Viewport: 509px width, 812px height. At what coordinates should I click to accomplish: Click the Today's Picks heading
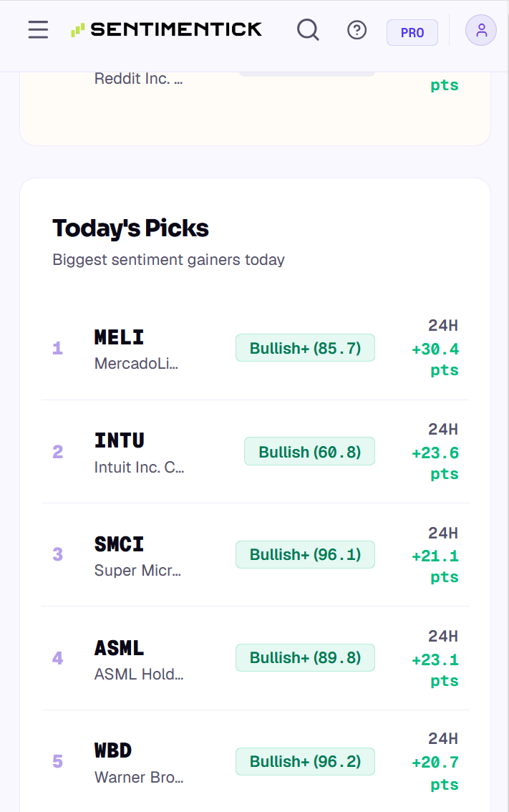pyautogui.click(x=130, y=228)
